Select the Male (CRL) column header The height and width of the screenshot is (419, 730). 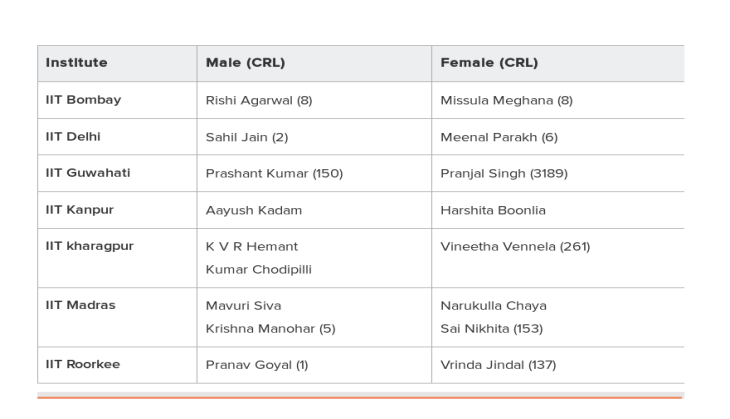click(x=245, y=62)
